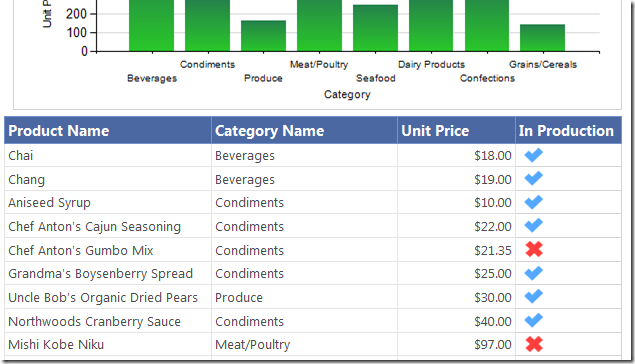Screen dimensions: 635x364
Task: Select the Grains/Cereals bar in the chart
Action: click(x=542, y=38)
